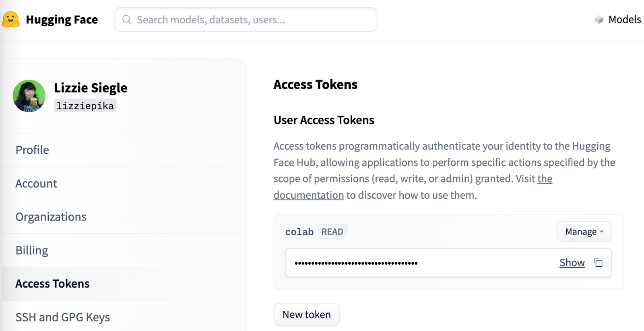
Task: Click the Hugging Face brand name
Action: pyautogui.click(x=62, y=20)
